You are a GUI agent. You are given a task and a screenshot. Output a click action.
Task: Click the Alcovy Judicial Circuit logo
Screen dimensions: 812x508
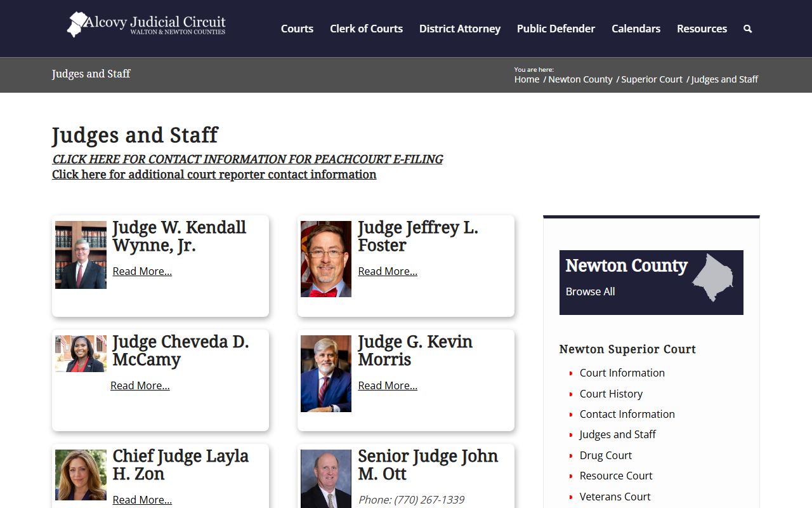click(x=147, y=24)
